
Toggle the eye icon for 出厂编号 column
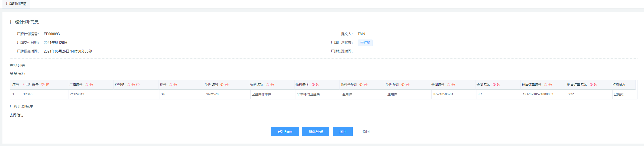click(x=43, y=85)
